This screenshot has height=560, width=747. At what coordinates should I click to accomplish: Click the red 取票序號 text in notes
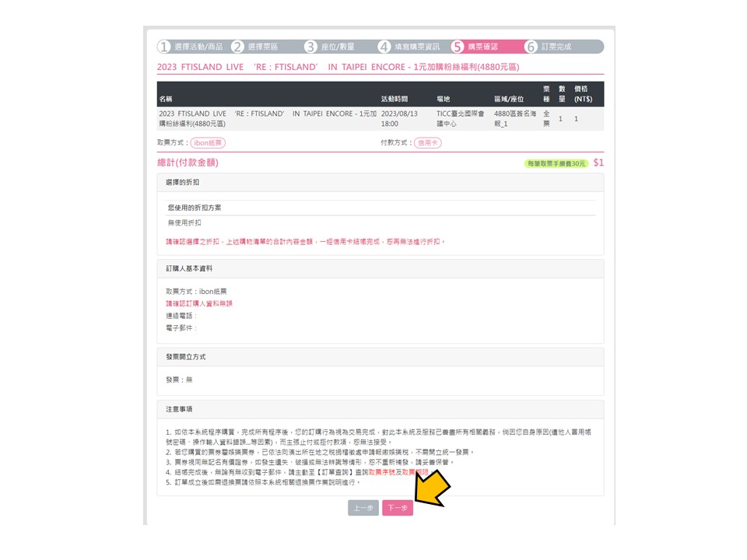[x=381, y=472]
